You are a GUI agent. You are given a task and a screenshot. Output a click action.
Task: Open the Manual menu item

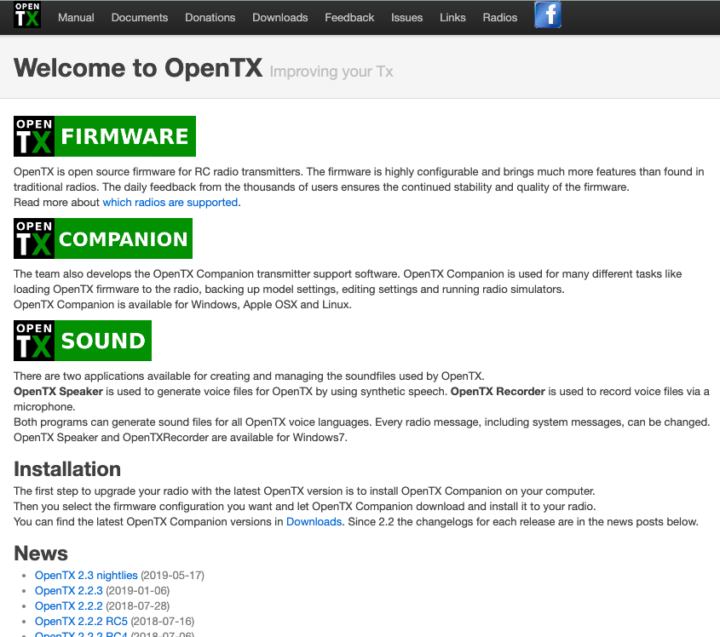[x=76, y=17]
